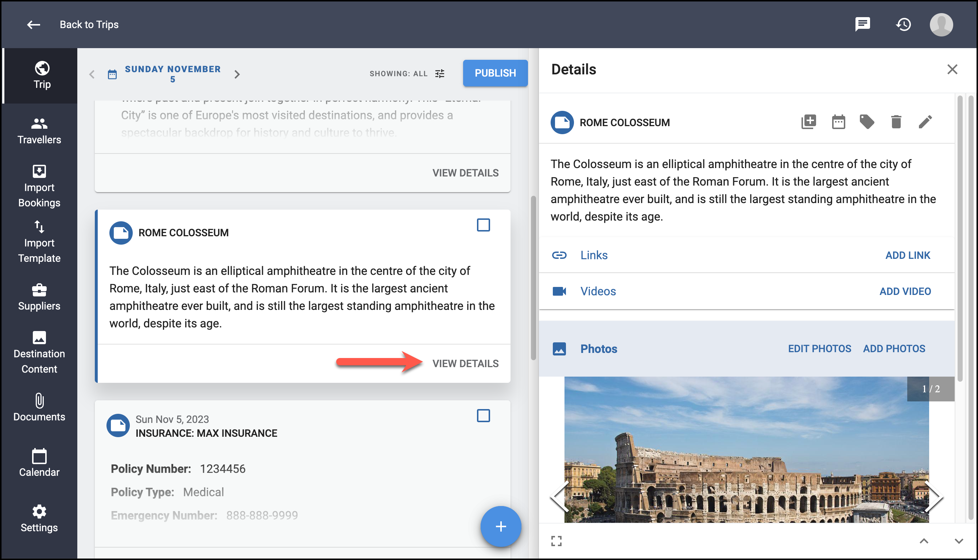
Task: Click Add Video
Action: pyautogui.click(x=905, y=291)
